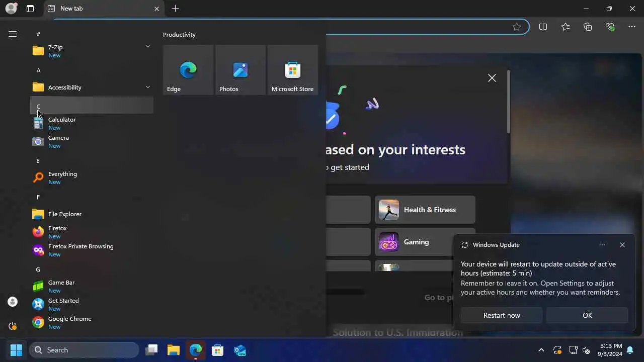Expand the Accessibility folder chevron
The image size is (644, 362).
148,87
